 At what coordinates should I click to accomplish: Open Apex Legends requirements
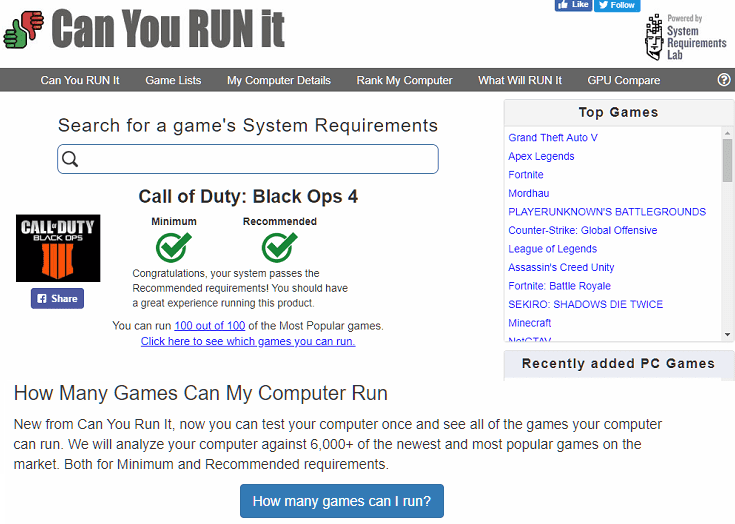pos(541,156)
